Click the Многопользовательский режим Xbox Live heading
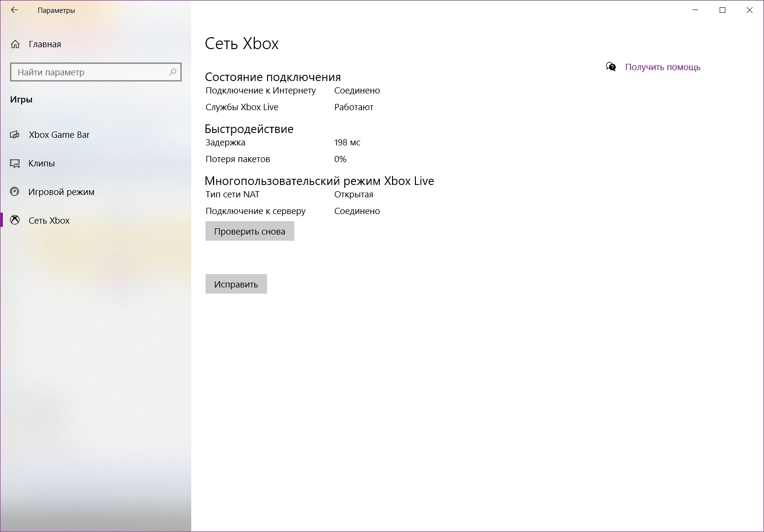764x532 pixels. pos(320,181)
